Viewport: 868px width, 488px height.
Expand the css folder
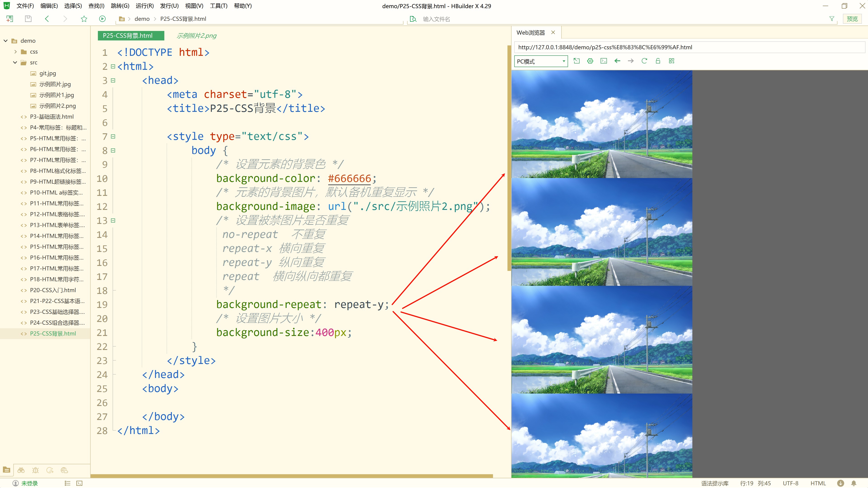pyautogui.click(x=16, y=52)
